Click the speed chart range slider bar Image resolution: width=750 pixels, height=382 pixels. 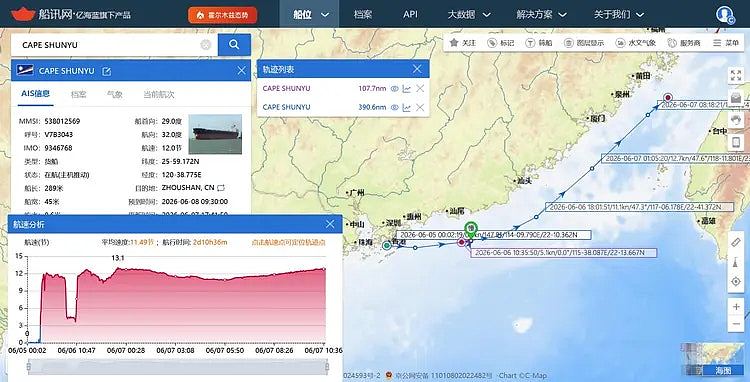tap(178, 367)
